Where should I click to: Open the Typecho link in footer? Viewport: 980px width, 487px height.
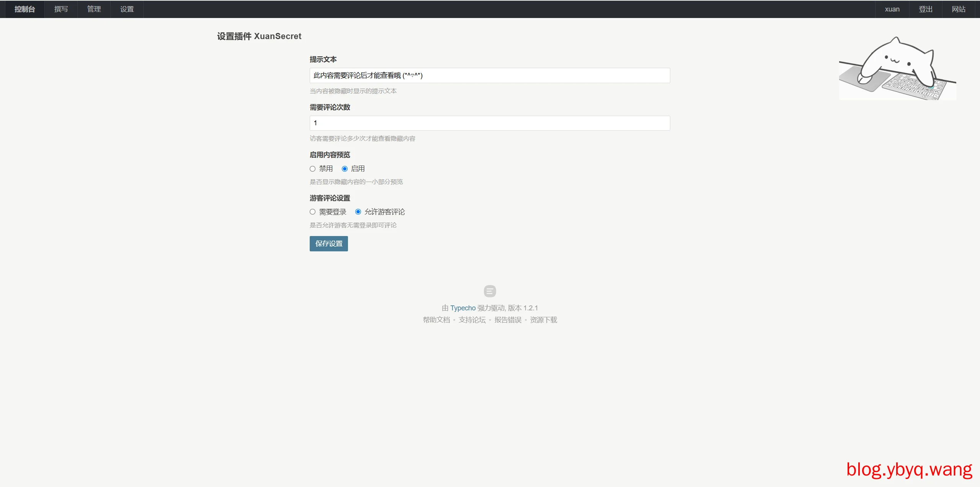click(x=462, y=308)
